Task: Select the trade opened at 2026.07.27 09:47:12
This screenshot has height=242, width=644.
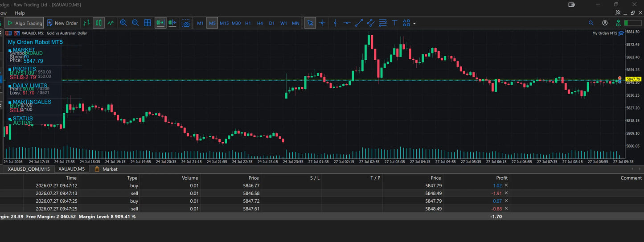Action: pyautogui.click(x=322, y=185)
